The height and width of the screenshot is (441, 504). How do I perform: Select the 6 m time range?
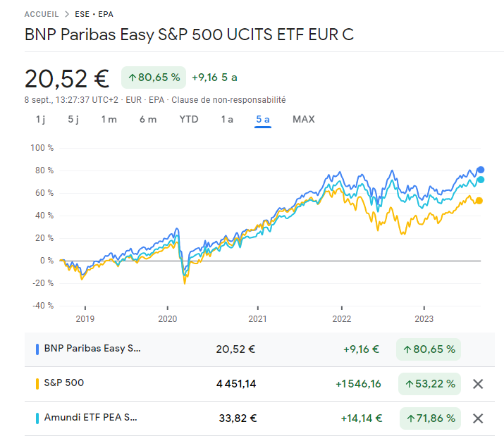pyautogui.click(x=148, y=119)
